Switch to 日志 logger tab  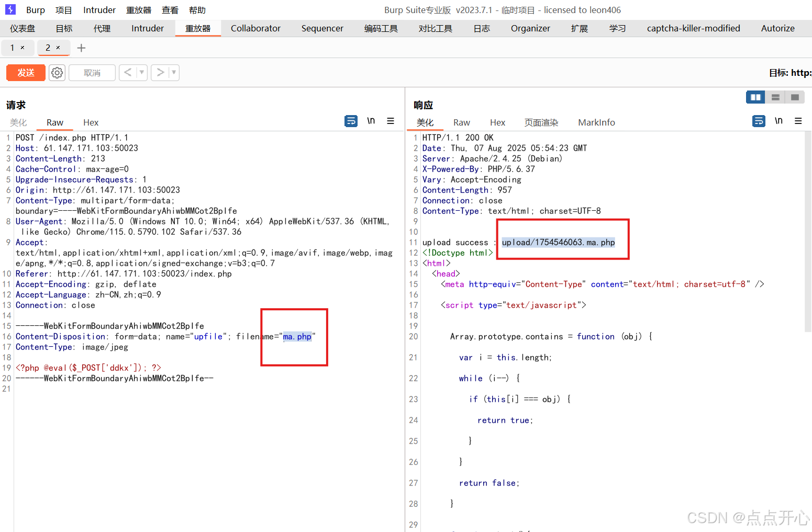(482, 28)
